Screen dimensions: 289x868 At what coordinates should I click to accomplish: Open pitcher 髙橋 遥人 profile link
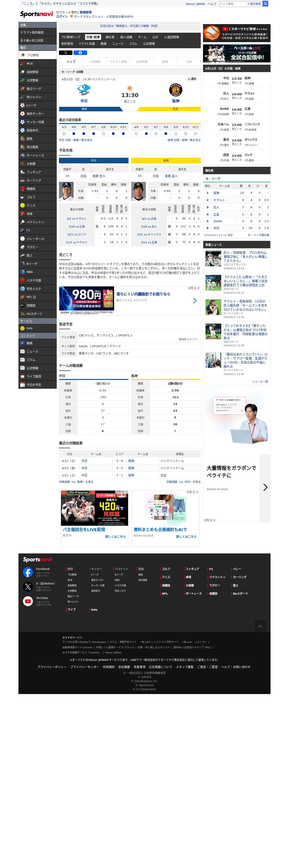click(171, 176)
